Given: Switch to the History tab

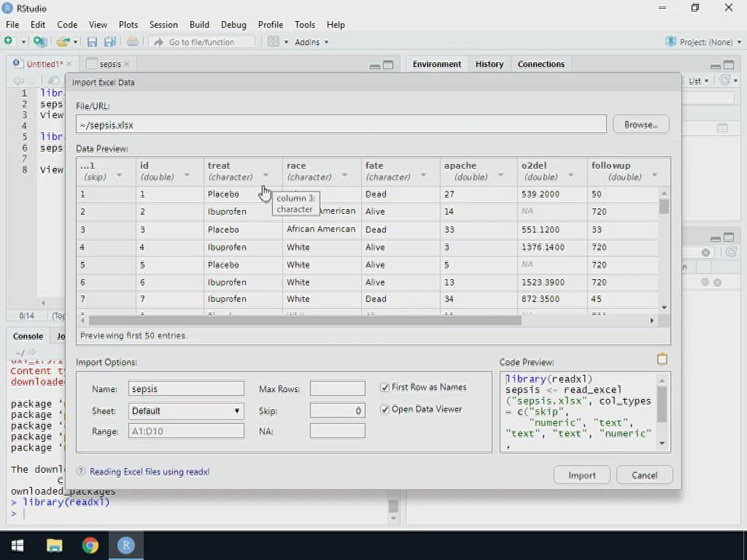Looking at the screenshot, I should [x=489, y=64].
